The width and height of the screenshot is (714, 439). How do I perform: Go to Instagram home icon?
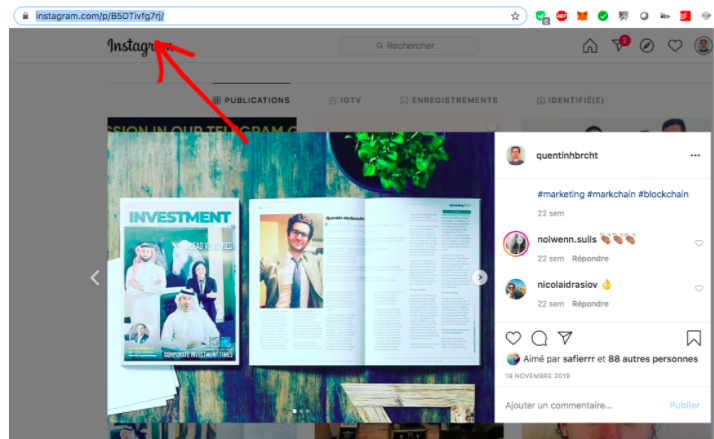pos(590,46)
